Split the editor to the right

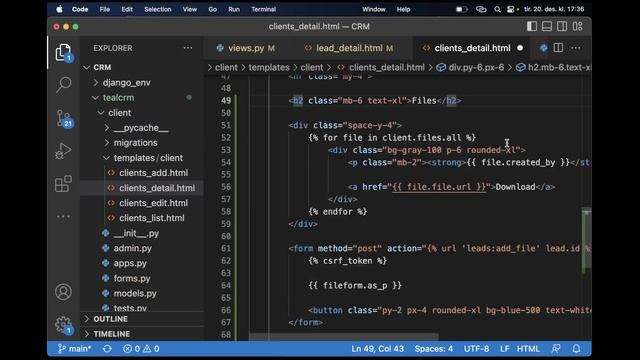(x=558, y=48)
